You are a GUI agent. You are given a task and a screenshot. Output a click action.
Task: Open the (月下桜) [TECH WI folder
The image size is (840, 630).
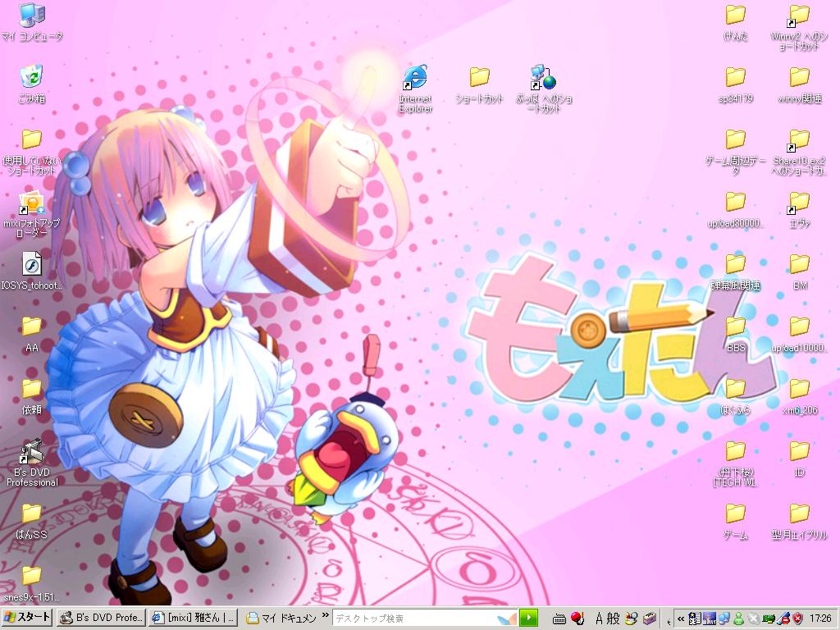click(x=736, y=463)
